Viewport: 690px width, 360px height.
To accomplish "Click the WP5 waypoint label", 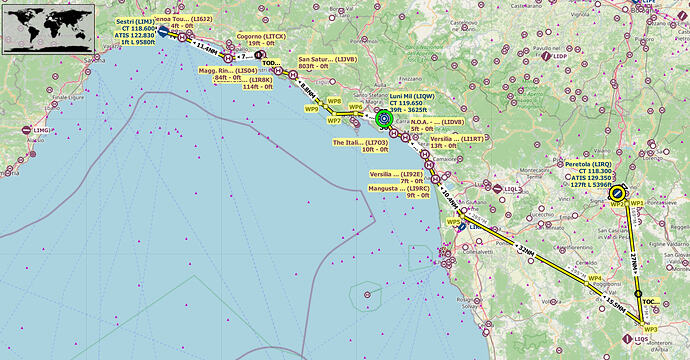I will pos(453,222).
